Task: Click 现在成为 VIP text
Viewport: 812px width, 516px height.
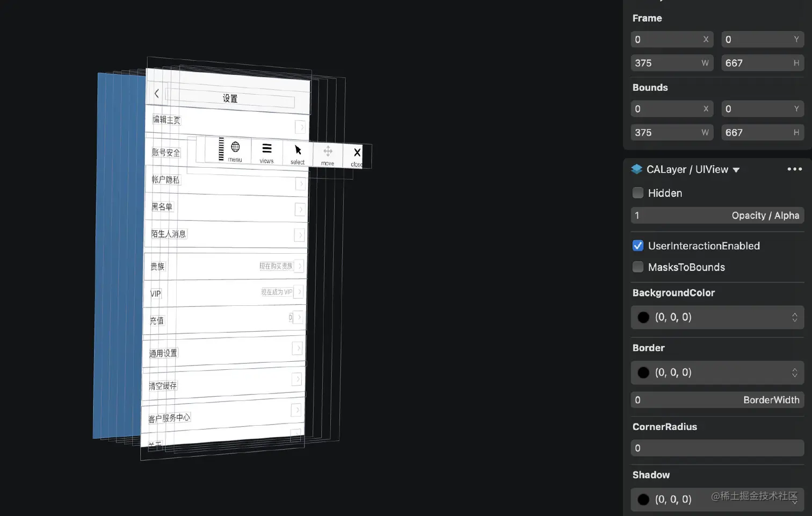Action: pos(277,292)
